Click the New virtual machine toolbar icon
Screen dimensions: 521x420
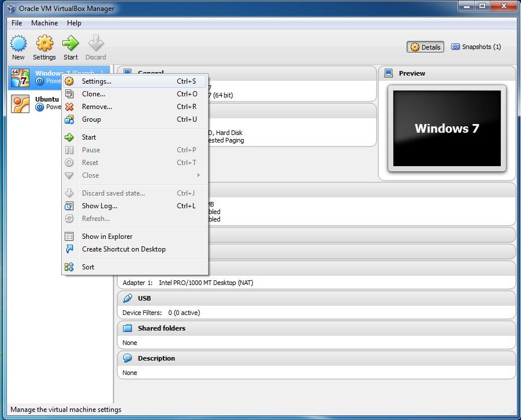(x=18, y=43)
